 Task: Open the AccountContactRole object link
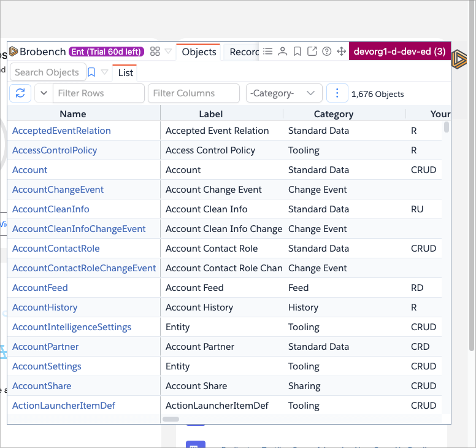click(x=56, y=249)
